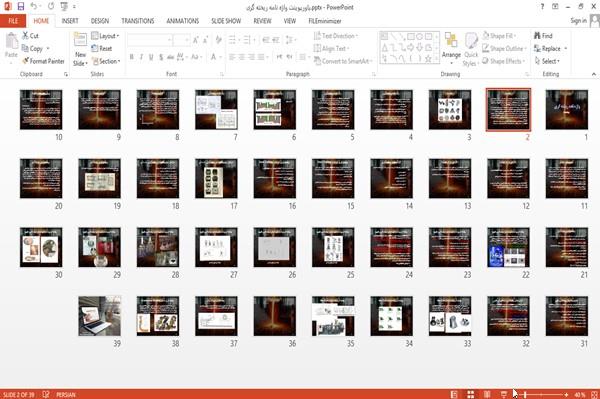Switch to Normal view in status bar
The height and width of the screenshot is (399, 600).
coord(454,394)
